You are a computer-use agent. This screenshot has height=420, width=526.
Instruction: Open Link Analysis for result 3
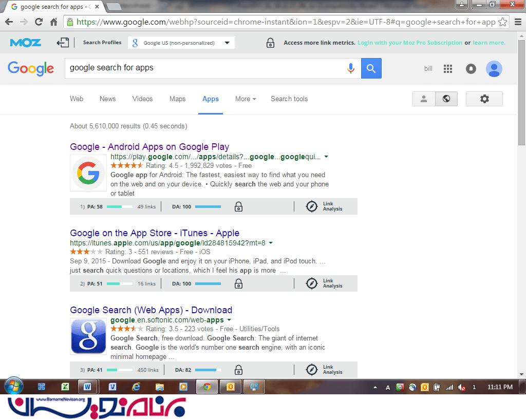click(x=325, y=369)
